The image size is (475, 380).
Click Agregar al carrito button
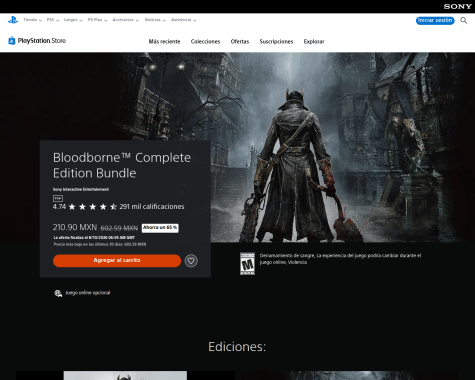click(117, 261)
